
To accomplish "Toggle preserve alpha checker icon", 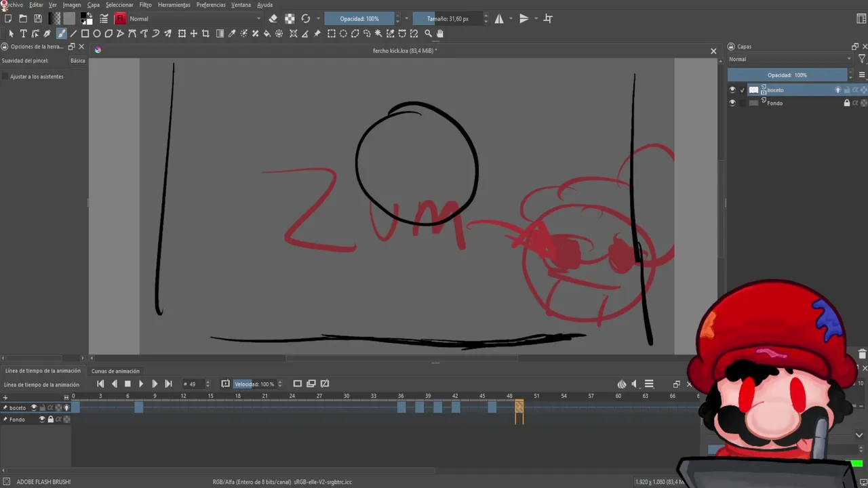I will pos(290,18).
